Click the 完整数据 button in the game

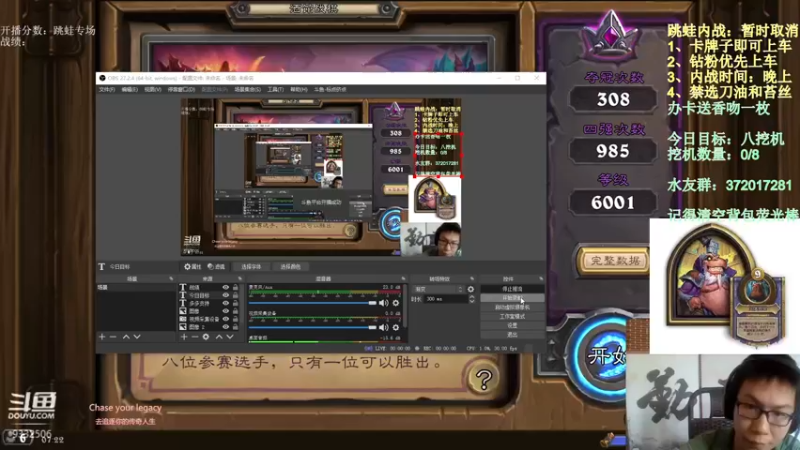tap(613, 261)
